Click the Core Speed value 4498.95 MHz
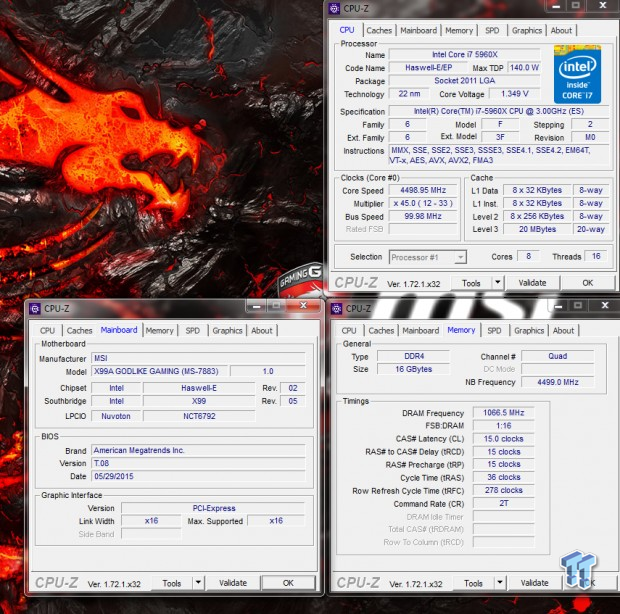 (x=423, y=190)
